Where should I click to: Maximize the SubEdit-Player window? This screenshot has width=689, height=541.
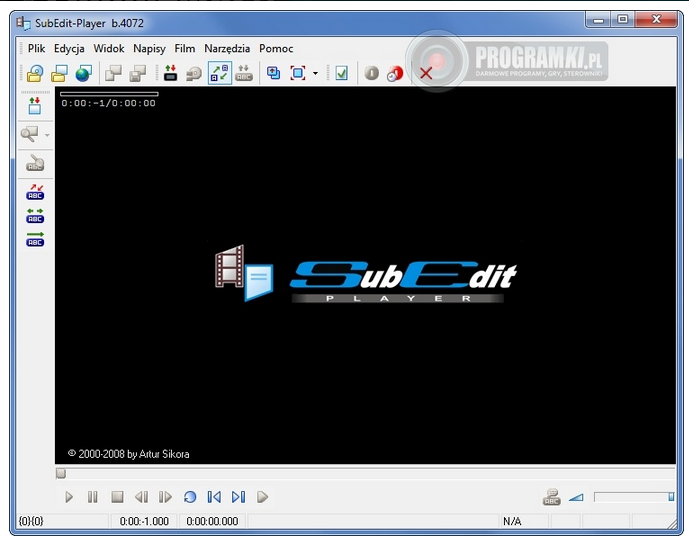[x=622, y=20]
